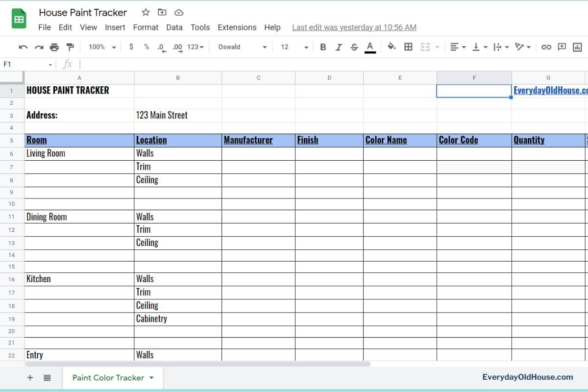Screen dimensions: 588x392
Task: Check the cloud save status icon
Action: click(x=179, y=12)
